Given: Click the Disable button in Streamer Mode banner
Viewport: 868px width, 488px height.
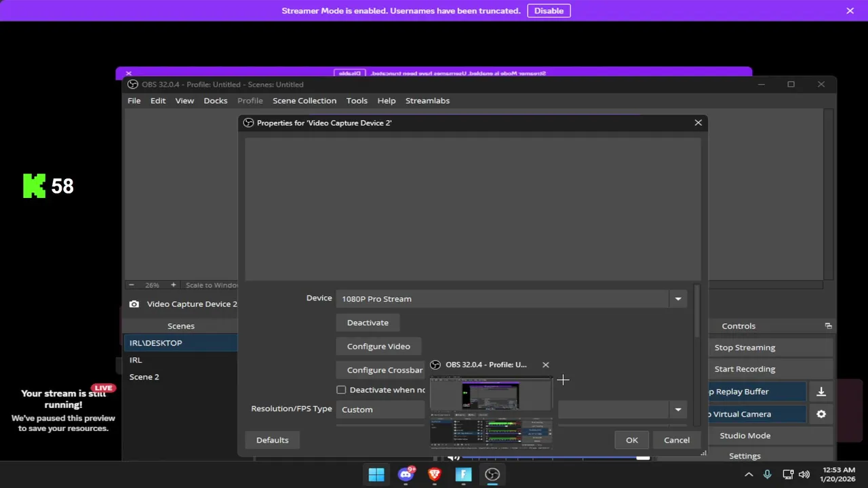Looking at the screenshot, I should point(549,11).
